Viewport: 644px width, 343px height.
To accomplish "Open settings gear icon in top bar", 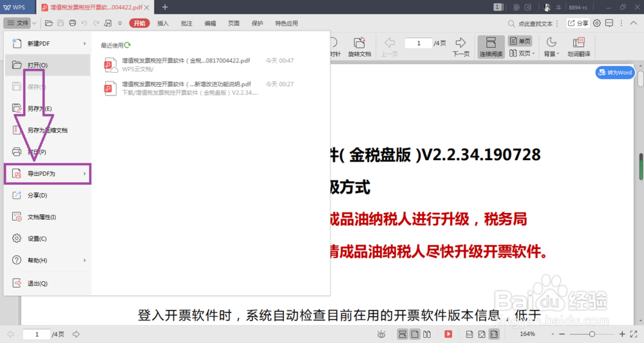I will [597, 23].
